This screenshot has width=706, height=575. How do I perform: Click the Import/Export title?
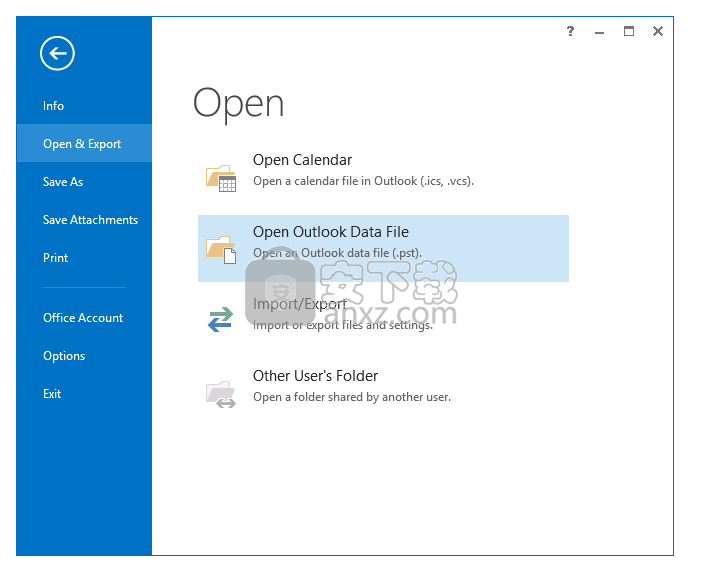pyautogui.click(x=300, y=304)
